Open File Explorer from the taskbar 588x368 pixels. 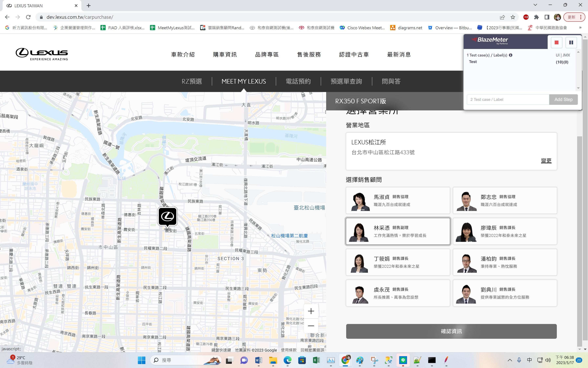273,360
